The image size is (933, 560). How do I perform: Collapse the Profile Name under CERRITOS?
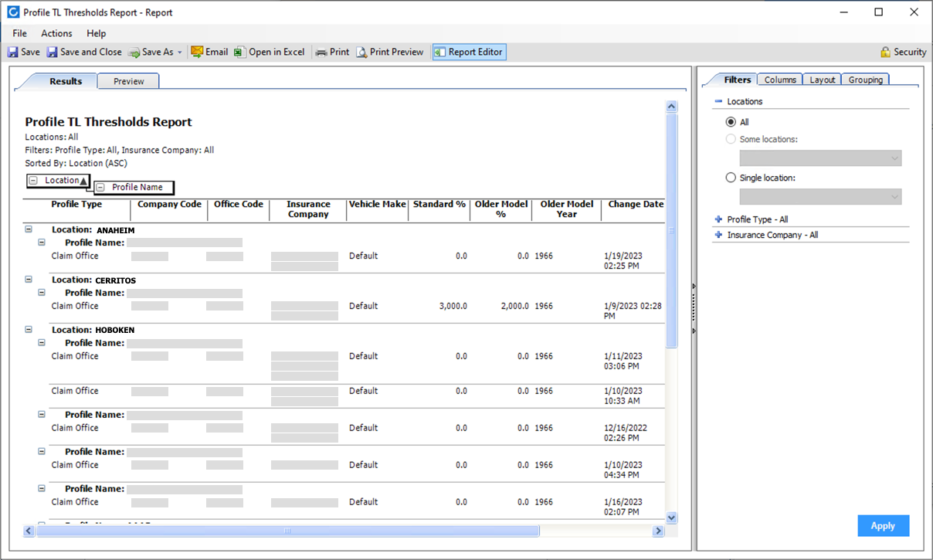(x=42, y=293)
